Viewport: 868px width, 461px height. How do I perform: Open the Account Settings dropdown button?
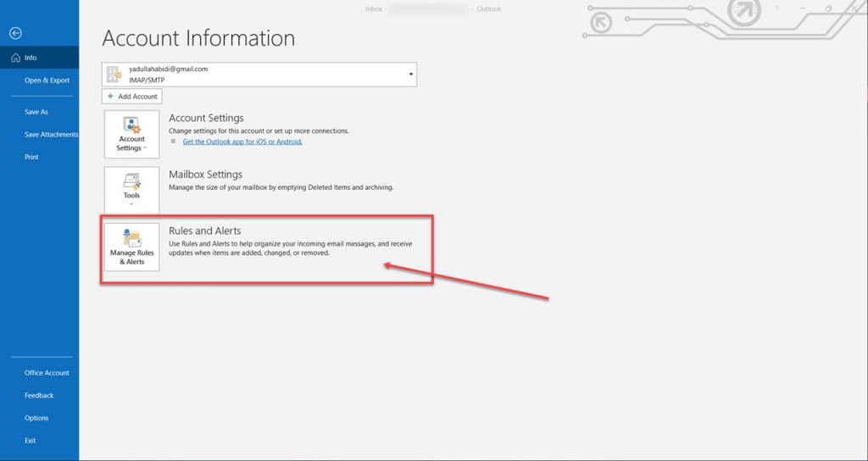pos(131,135)
